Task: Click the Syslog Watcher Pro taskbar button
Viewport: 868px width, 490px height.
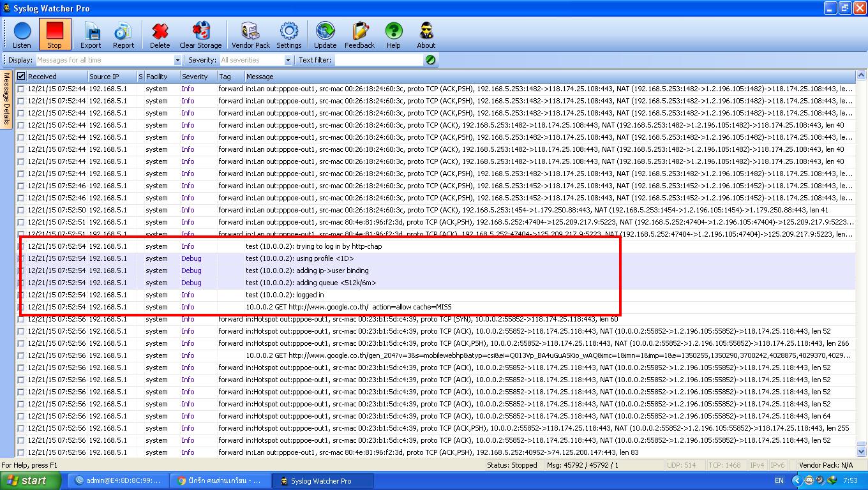Action: point(322,480)
